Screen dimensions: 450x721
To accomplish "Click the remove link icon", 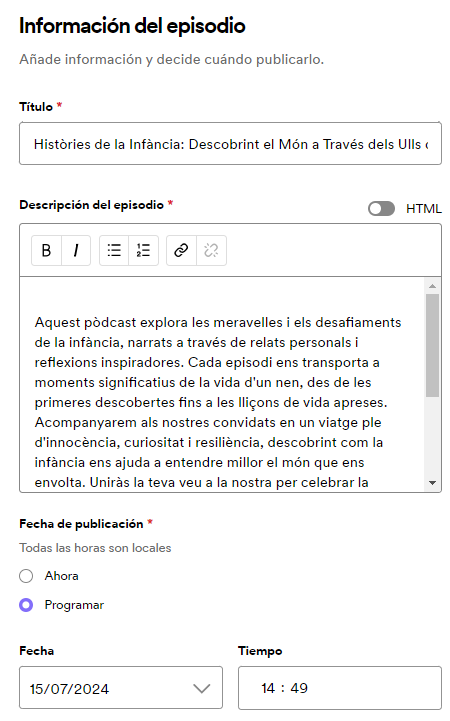I will tap(211, 251).
